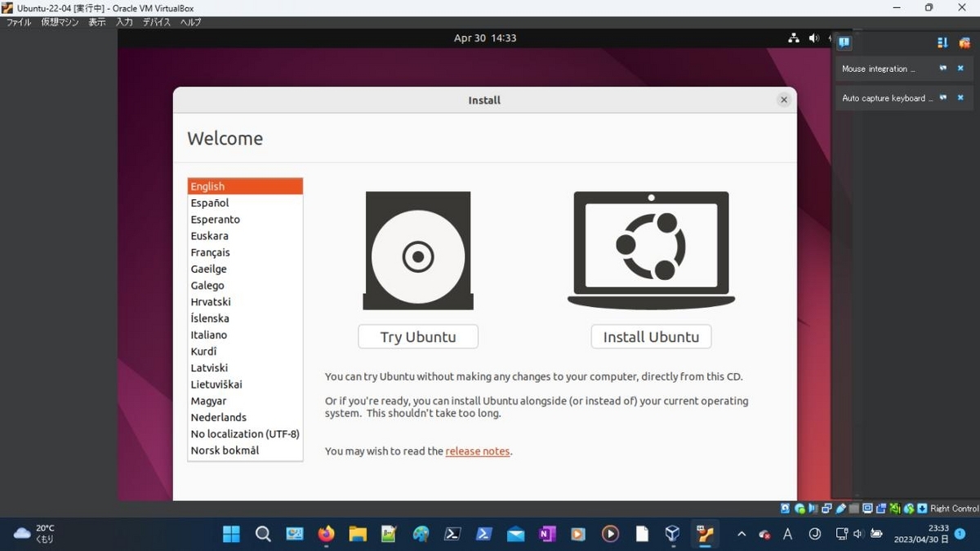The image size is (980, 551).
Task: Click the Ubuntu top bar clock Apr 30 14:33
Action: pos(485,38)
